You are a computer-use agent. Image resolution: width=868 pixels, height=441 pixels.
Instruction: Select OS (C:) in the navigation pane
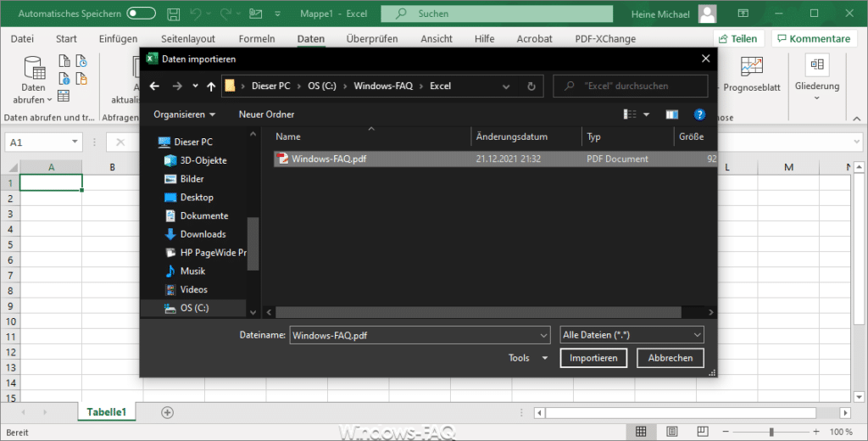194,308
